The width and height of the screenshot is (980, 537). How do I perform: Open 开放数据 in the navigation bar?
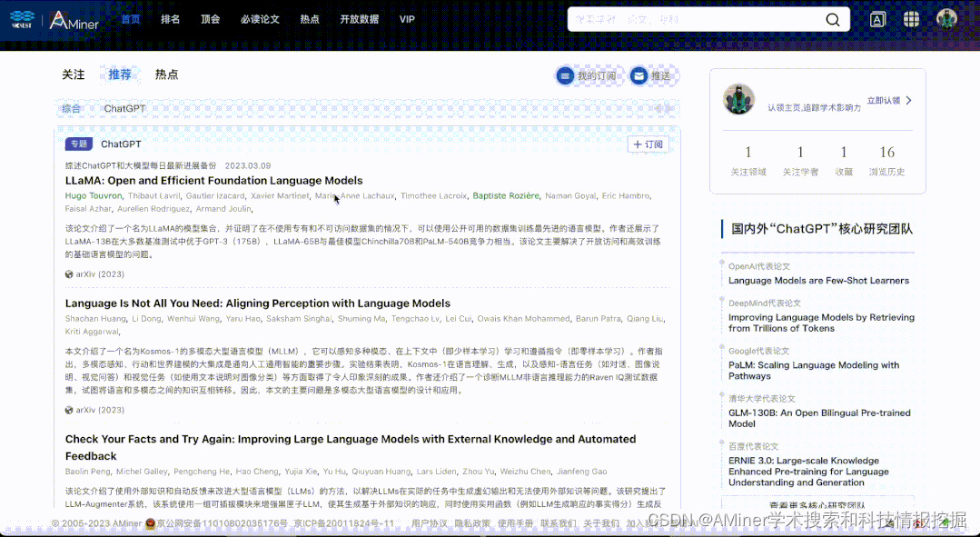360,19
